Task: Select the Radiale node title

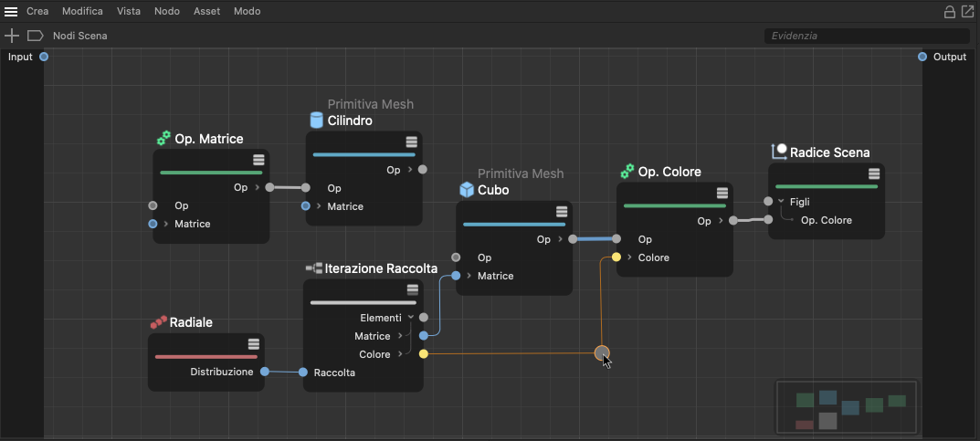Action: click(x=191, y=322)
